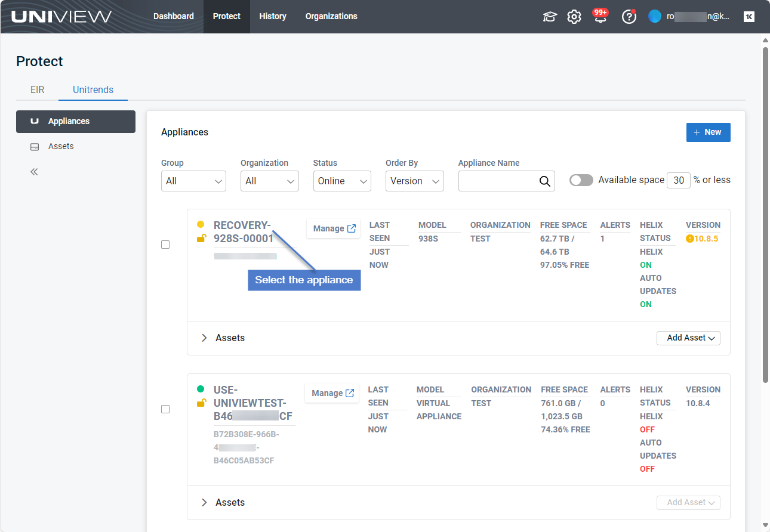770x532 pixels.
Task: Open Add Asset dropdown for RECOVERY-928S-00001
Action: point(688,338)
